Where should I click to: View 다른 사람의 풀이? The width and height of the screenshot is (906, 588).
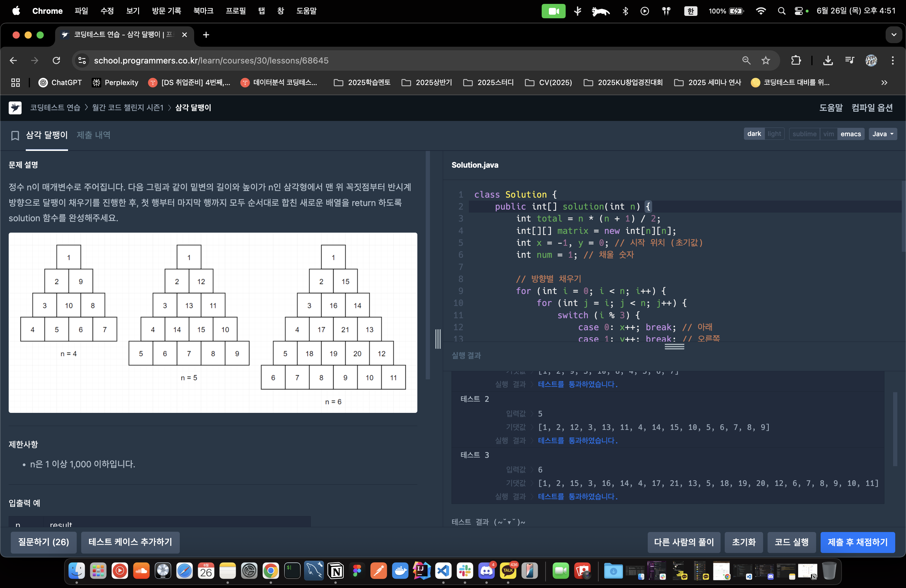click(x=684, y=542)
